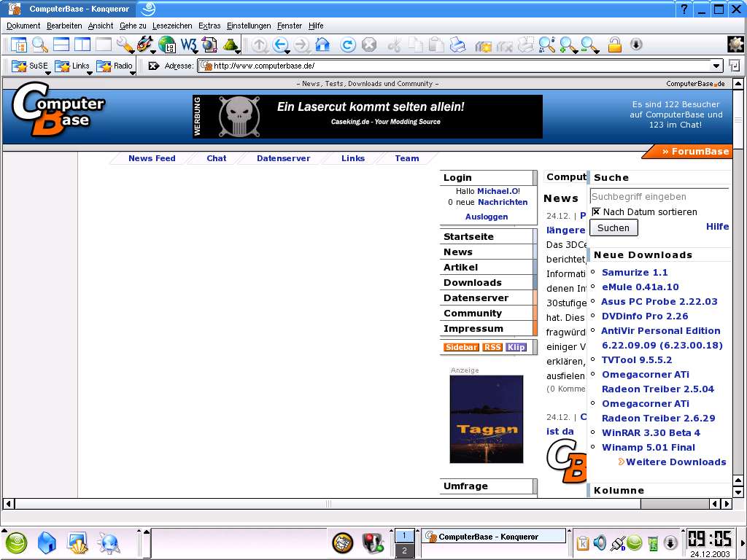Click the Reload page icon
747x560 pixels.
tap(347, 44)
